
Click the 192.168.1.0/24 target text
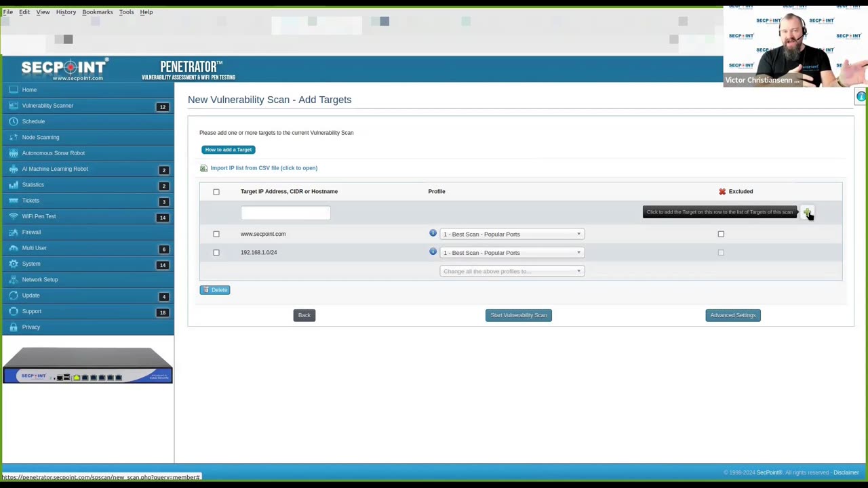click(258, 252)
